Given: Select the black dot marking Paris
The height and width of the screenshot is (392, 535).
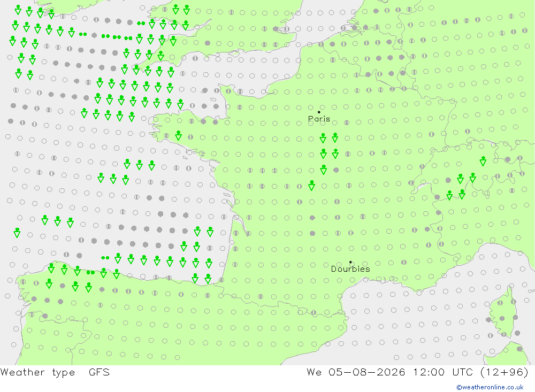Looking at the screenshot, I should pos(319,112).
